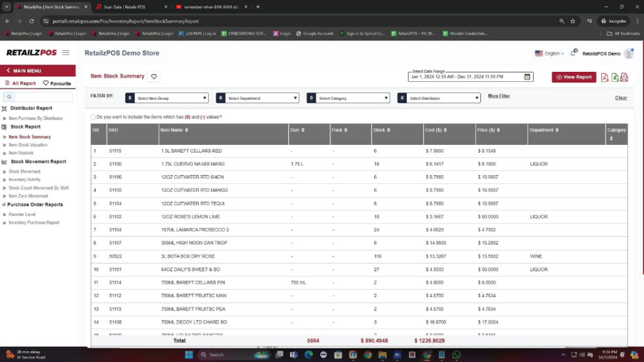The height and width of the screenshot is (362, 644).
Task: Export report to Excel
Action: [x=614, y=77]
